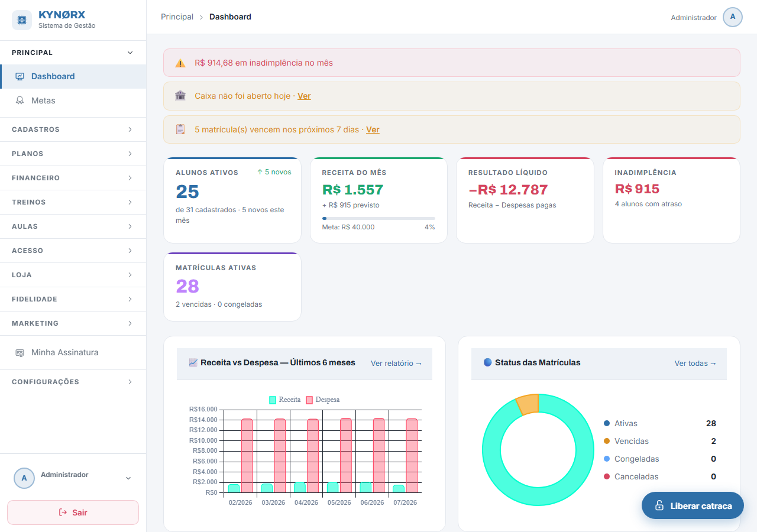Screen dimensions: 757x532
Task: Click the revenue goal progress bar
Action: (378, 218)
